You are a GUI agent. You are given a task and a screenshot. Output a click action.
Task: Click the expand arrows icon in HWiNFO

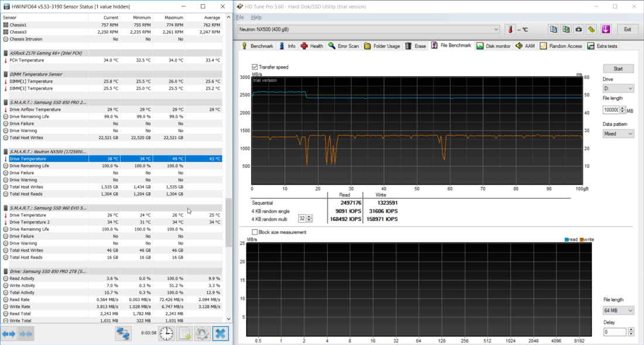tap(8, 333)
